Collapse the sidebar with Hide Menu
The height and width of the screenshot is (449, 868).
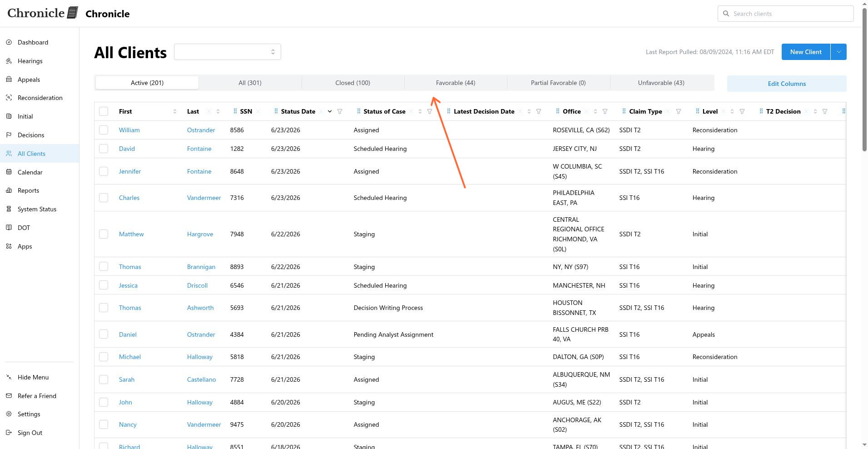point(40,377)
